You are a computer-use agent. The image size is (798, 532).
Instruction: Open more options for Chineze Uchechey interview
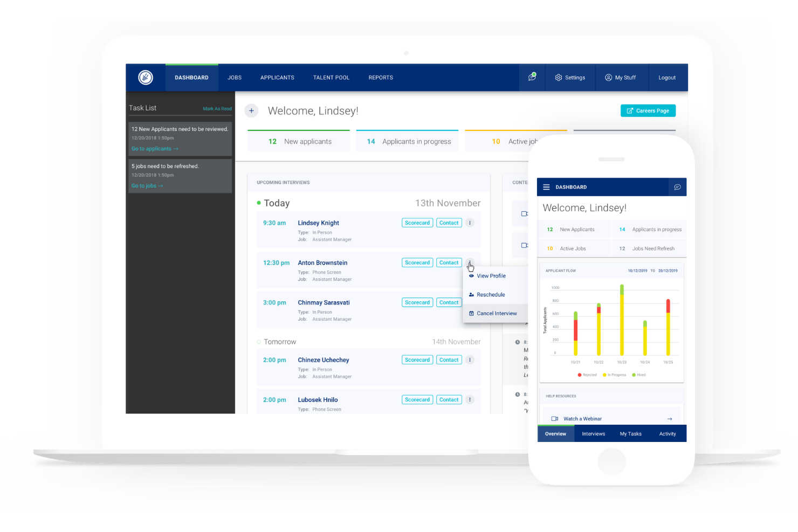470,360
